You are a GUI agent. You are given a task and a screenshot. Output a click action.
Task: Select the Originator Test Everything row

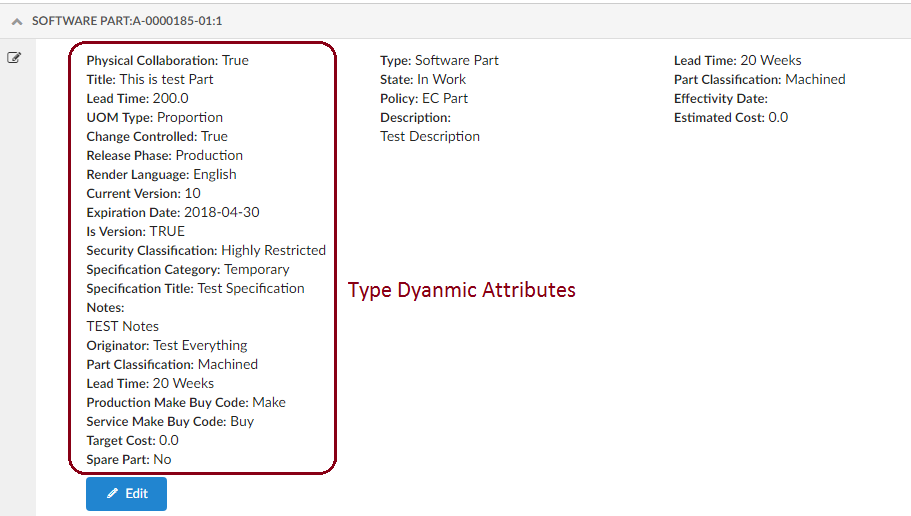pyautogui.click(x=166, y=345)
